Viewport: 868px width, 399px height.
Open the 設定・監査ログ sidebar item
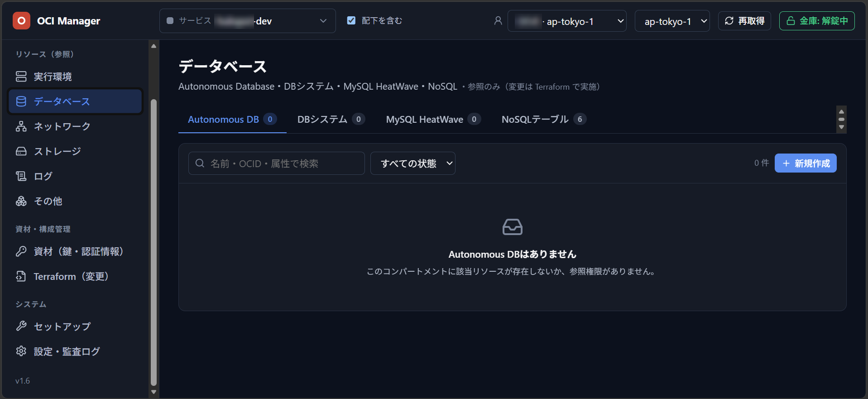coord(75,351)
